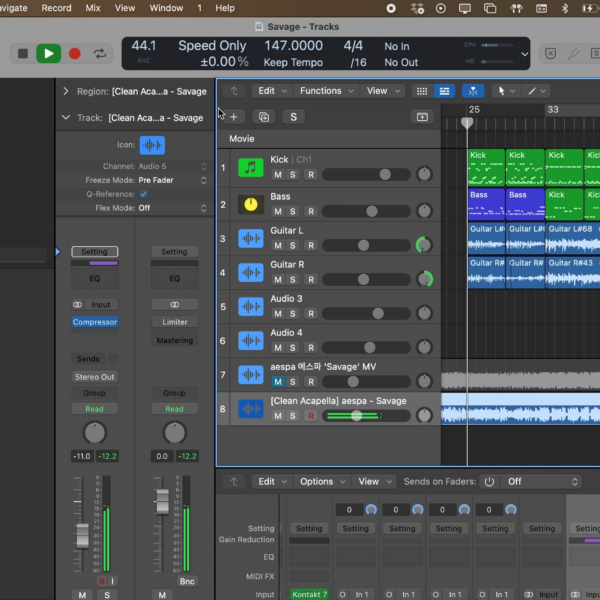This screenshot has height=600, width=600.
Task: Click the add new track plus button
Action: (234, 117)
